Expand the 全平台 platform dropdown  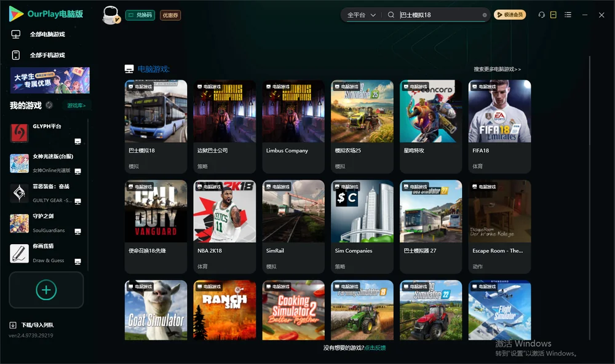tap(362, 15)
